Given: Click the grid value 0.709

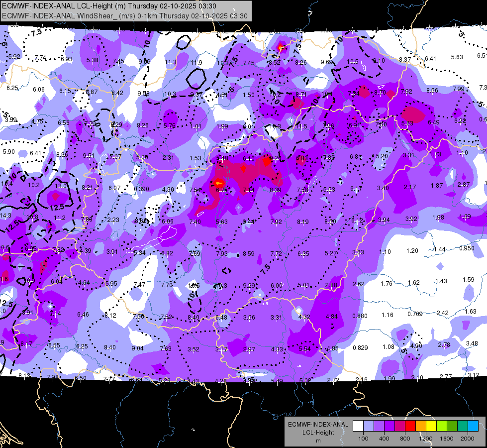Looking at the screenshot, I should pos(415,314).
